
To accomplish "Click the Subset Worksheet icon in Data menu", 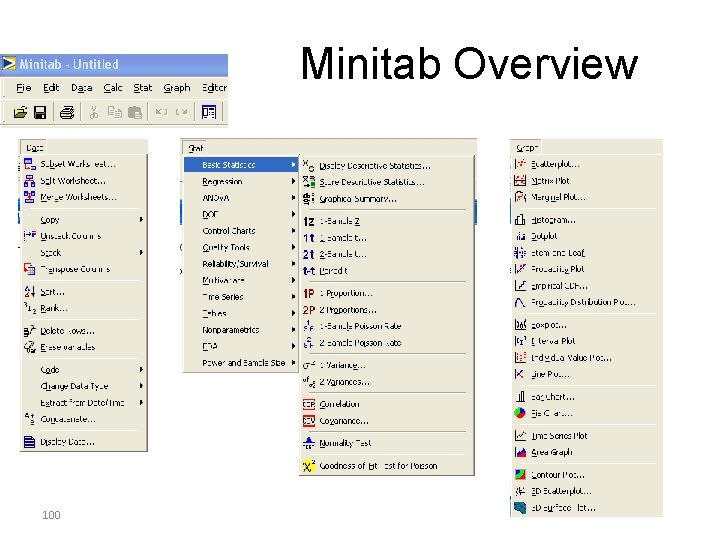I will pos(30,164).
